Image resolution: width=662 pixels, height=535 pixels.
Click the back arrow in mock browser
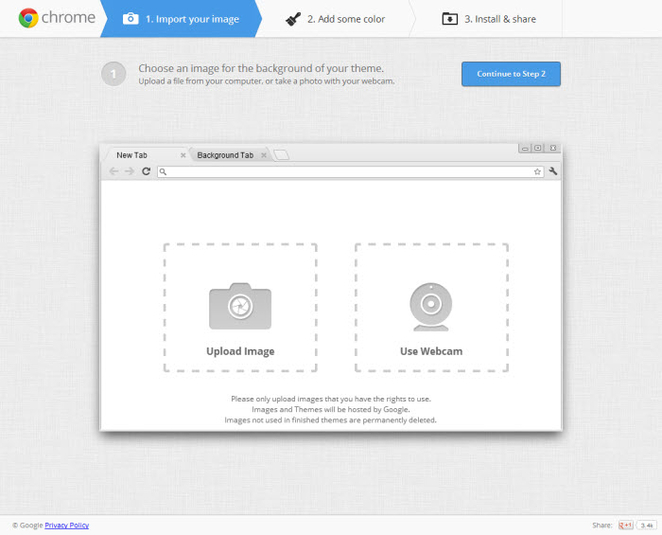click(114, 171)
